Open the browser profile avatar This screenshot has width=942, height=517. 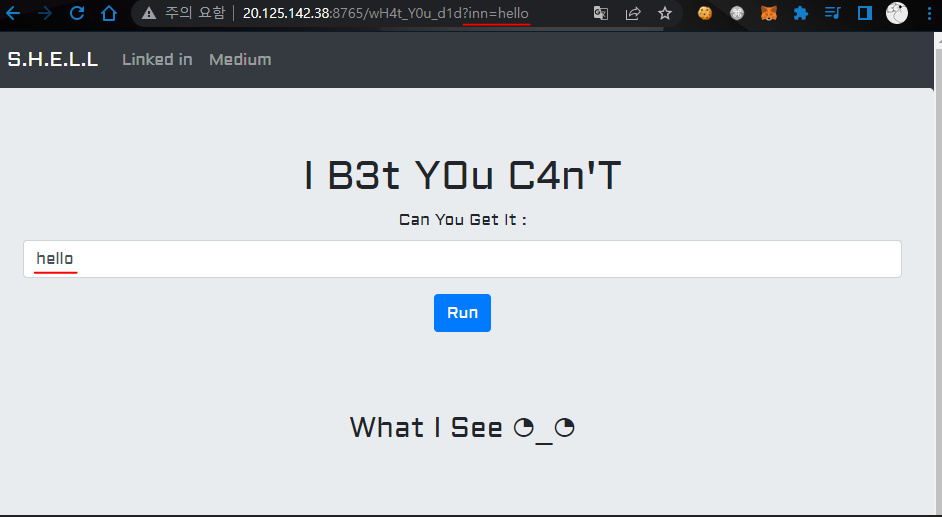tap(897, 13)
